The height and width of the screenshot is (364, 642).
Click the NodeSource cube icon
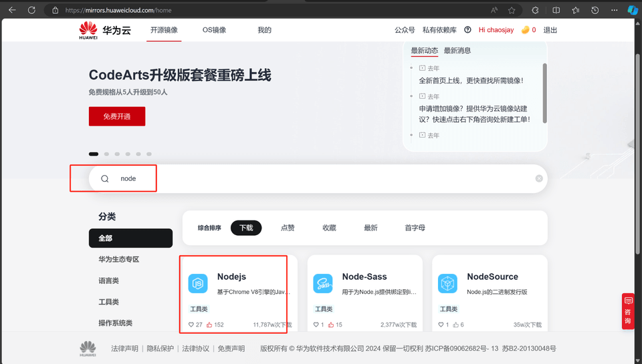point(447,283)
